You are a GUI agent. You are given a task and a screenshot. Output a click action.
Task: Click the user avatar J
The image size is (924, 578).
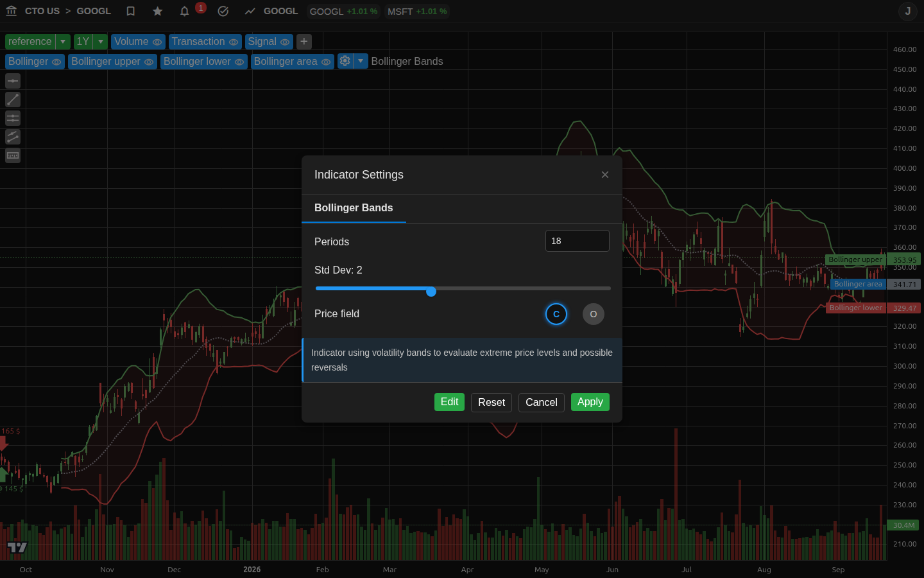908,11
